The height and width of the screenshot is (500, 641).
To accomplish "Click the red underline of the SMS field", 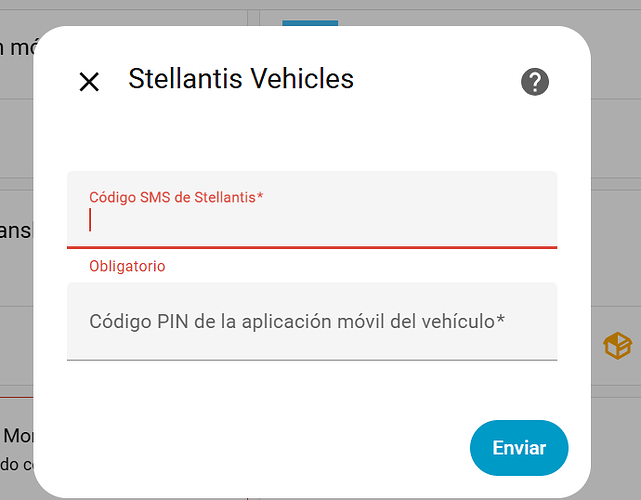I will coord(312,245).
